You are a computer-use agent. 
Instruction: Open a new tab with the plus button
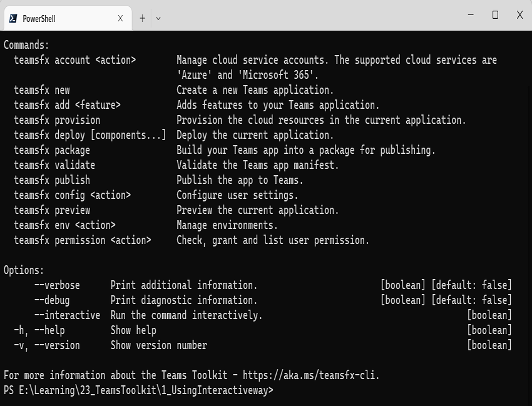pos(142,18)
